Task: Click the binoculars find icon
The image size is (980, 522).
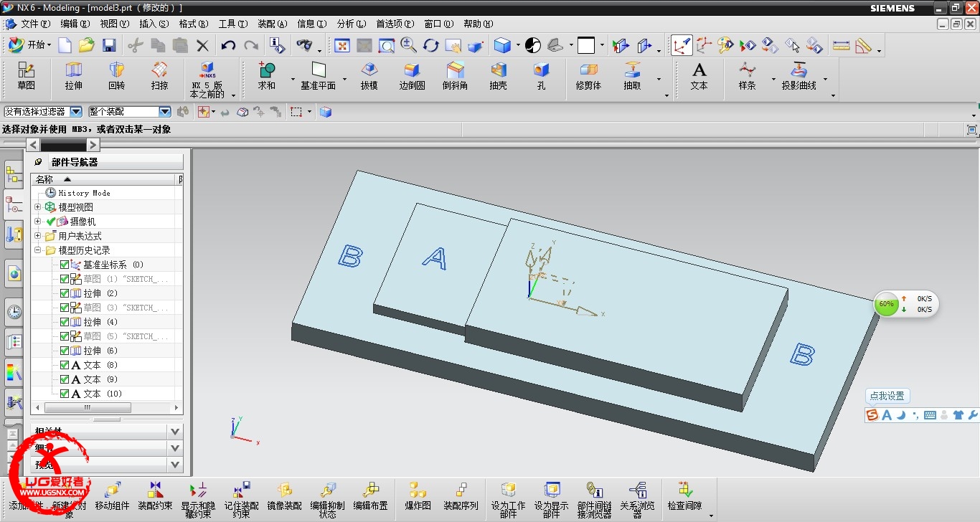Action: [304, 46]
